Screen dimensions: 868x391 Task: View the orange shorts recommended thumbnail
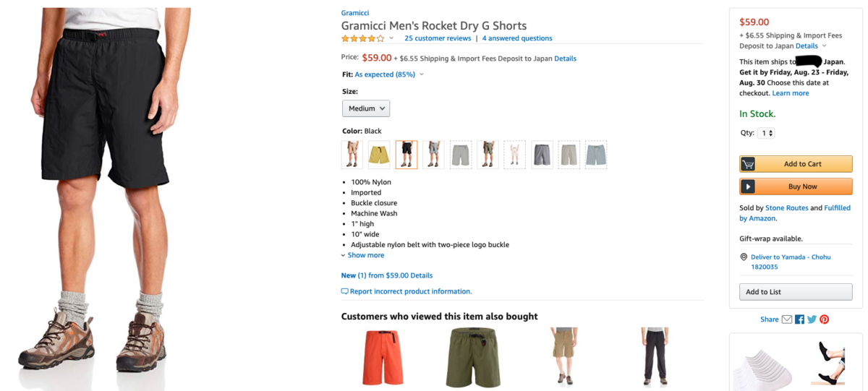click(x=383, y=357)
